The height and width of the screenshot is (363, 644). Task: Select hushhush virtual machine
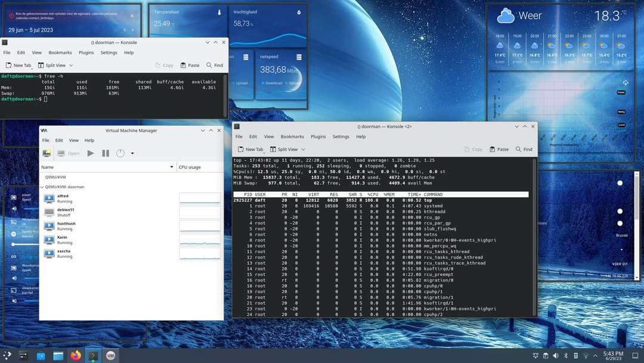131,226
